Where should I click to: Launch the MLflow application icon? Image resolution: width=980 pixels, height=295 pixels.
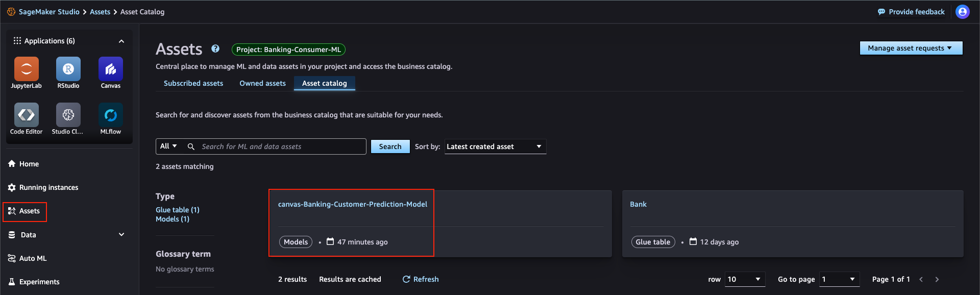point(111,115)
